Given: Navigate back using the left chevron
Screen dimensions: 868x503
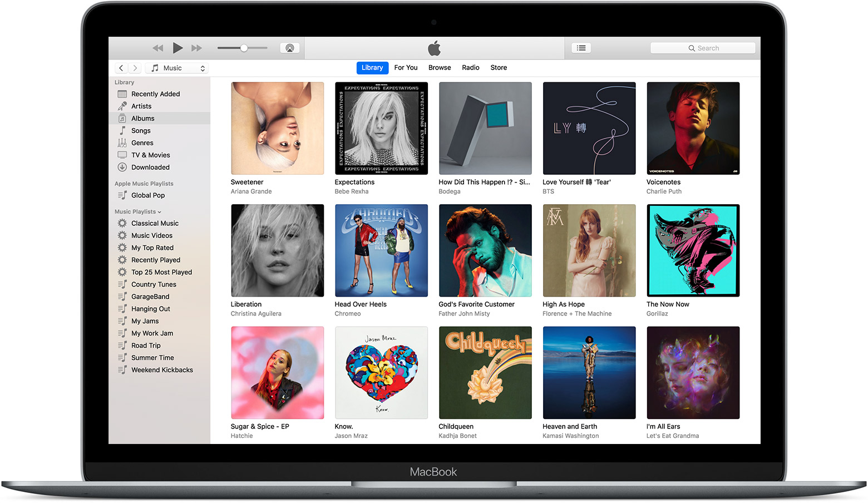Looking at the screenshot, I should [121, 67].
